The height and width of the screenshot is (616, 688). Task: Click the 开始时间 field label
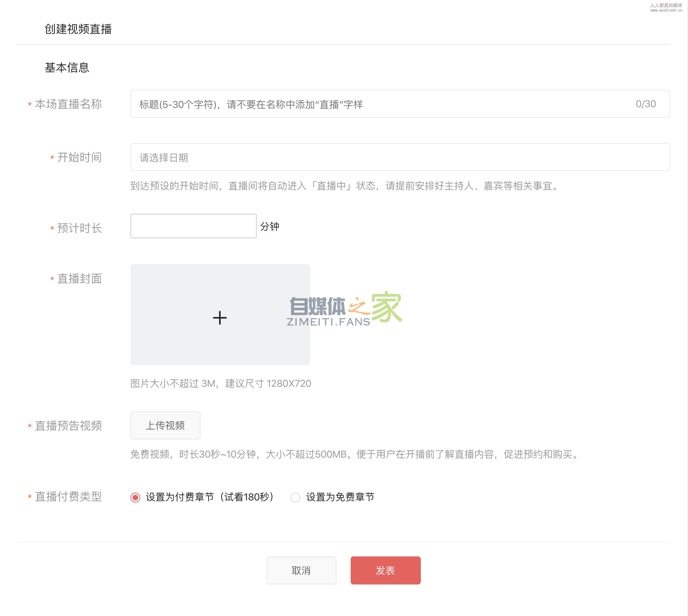[80, 157]
